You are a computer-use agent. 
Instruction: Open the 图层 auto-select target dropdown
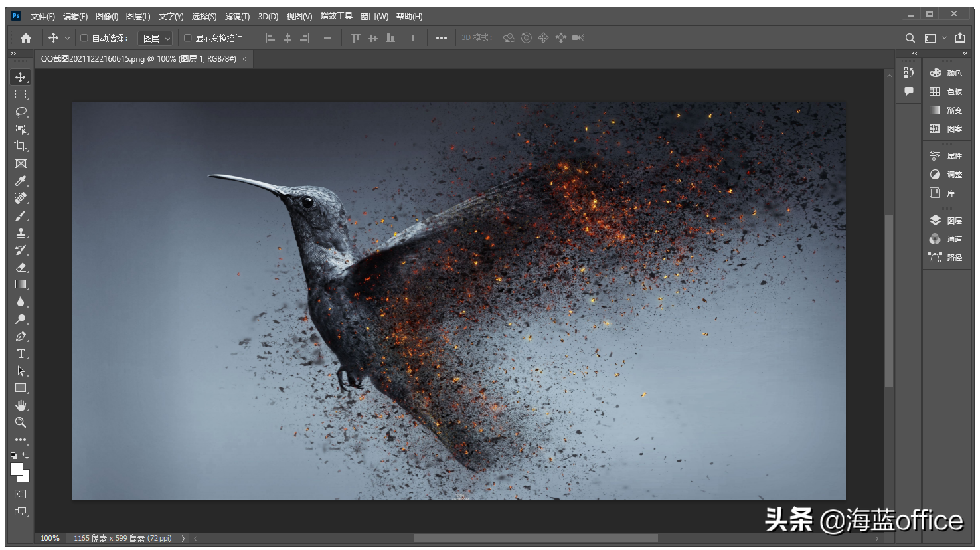pyautogui.click(x=155, y=38)
